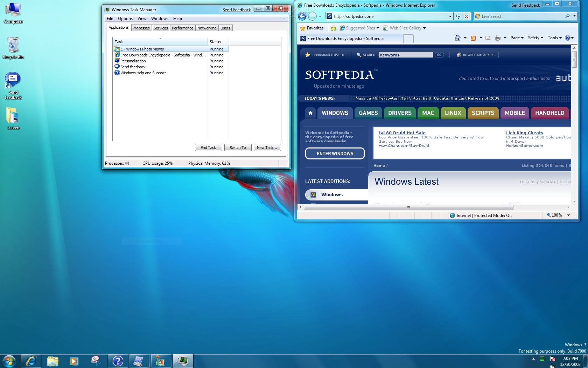This screenshot has width=588, height=368.
Task: Click the orange RSS feeds icon
Action: 473,38
